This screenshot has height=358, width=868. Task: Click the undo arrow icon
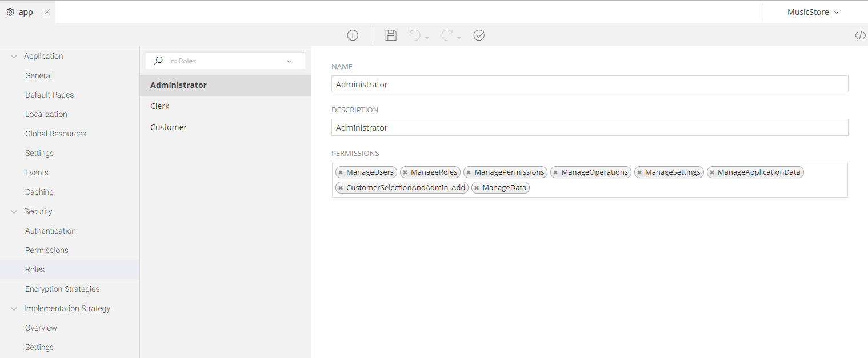coord(415,35)
